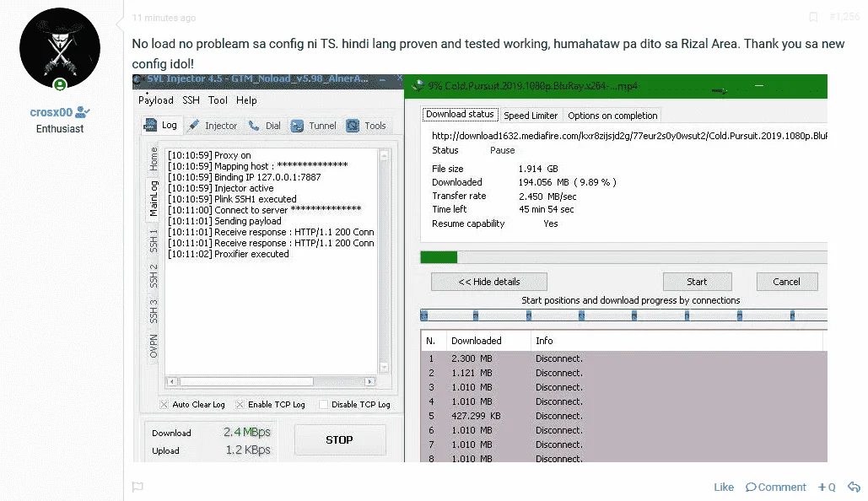The height and width of the screenshot is (501, 868).
Task: Switch to the Dial tab
Action: click(265, 126)
